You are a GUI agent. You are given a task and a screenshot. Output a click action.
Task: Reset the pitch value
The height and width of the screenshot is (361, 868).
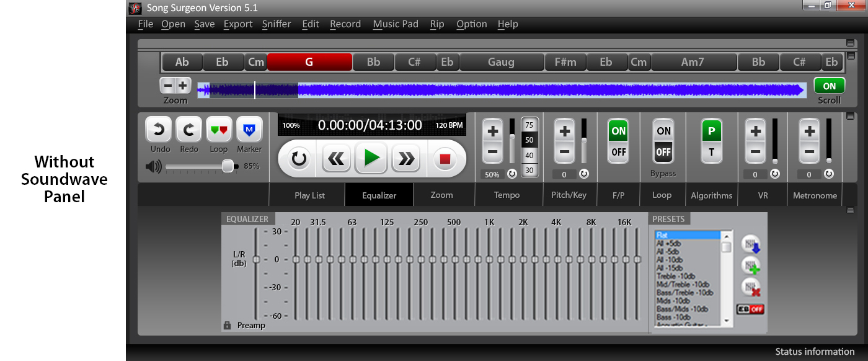tap(583, 174)
